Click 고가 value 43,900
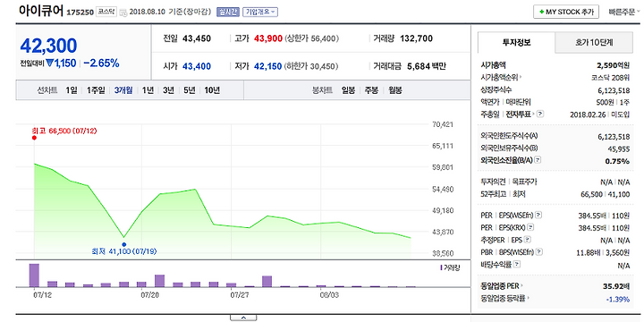Image resolution: width=644 pixels, height=322 pixels. (268, 39)
